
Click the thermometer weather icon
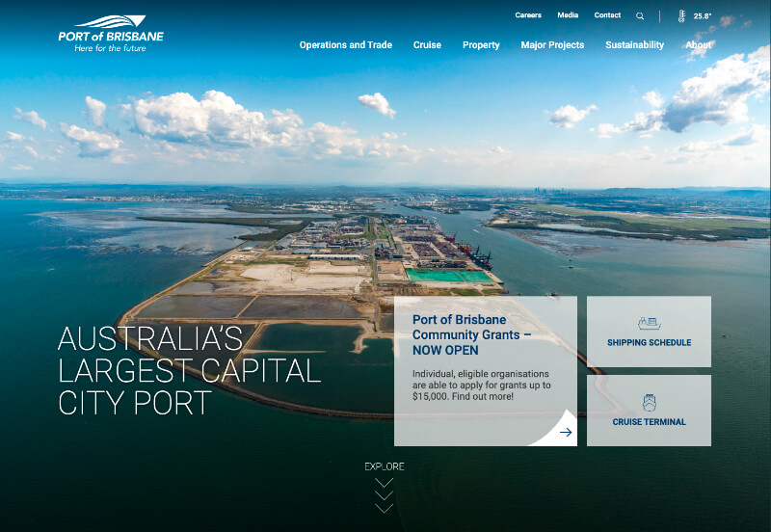tap(681, 16)
